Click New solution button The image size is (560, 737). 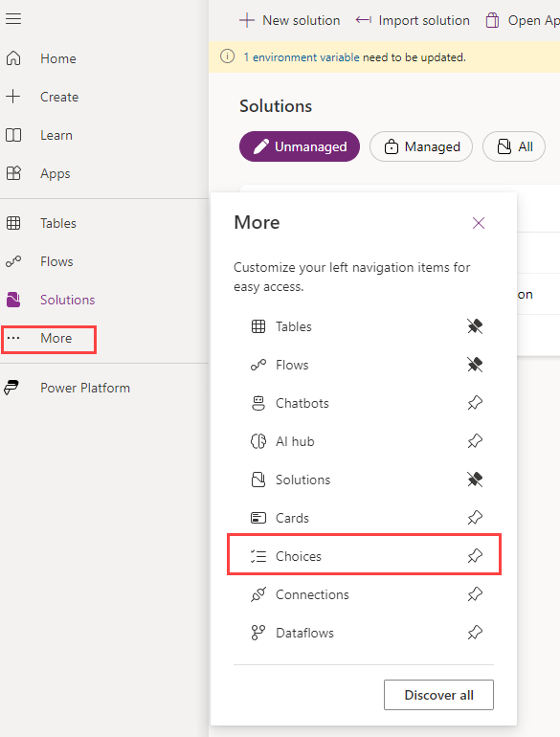click(x=290, y=20)
